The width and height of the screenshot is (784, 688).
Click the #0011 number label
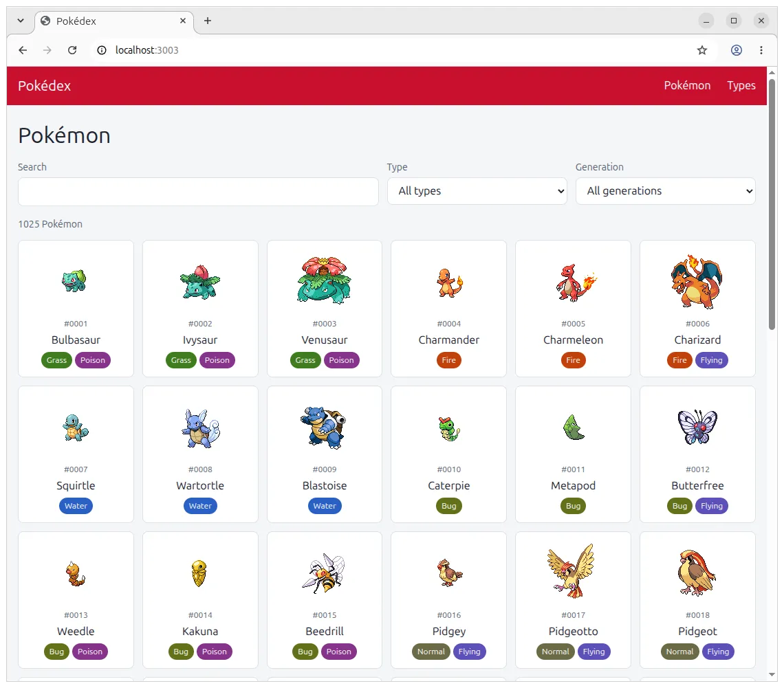point(573,469)
